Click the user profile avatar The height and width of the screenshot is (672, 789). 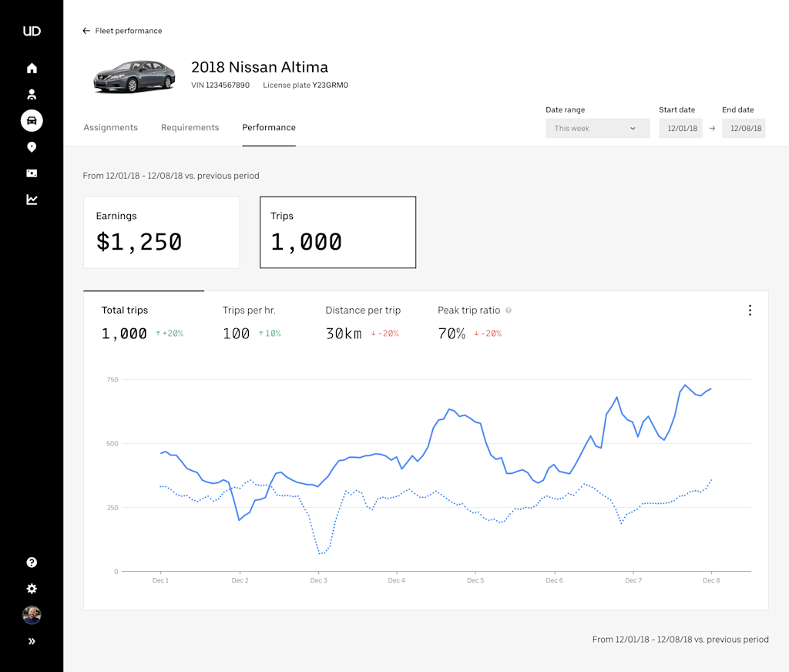pos(31,615)
